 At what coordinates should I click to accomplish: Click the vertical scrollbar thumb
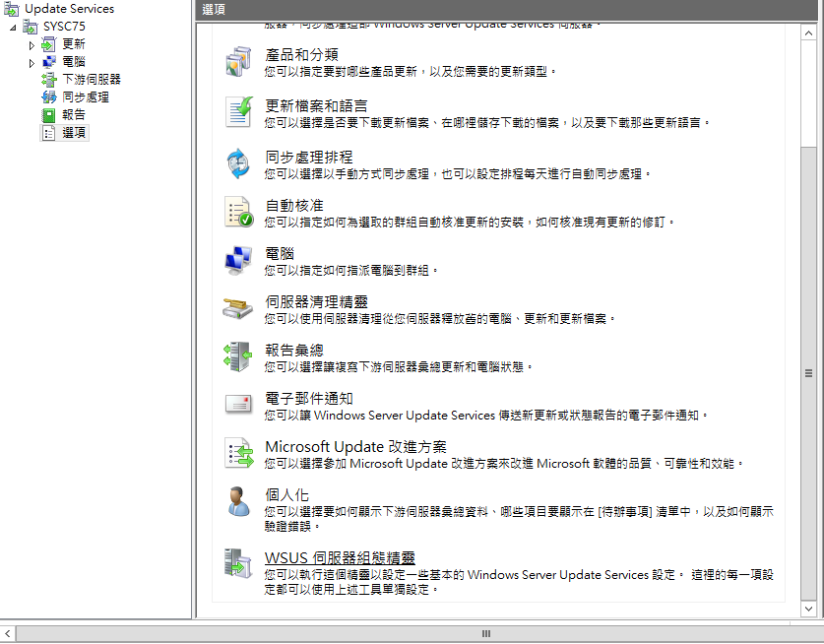(808, 373)
